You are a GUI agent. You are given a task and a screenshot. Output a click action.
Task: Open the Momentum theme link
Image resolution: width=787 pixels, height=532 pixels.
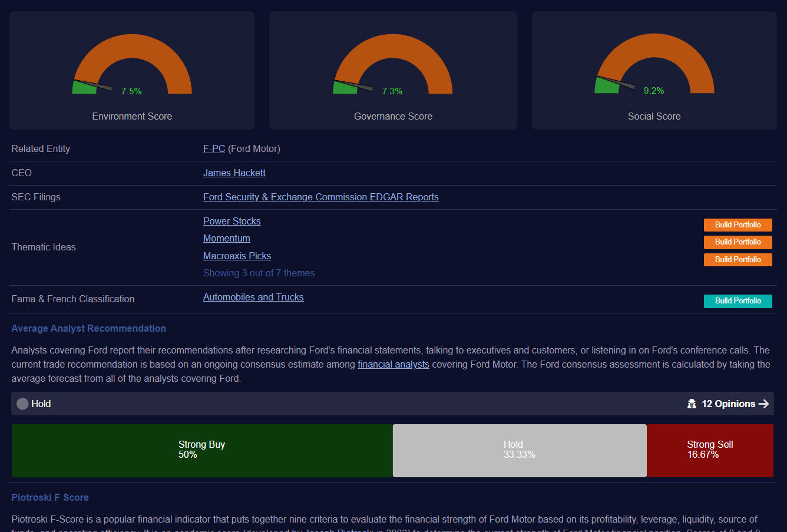coord(227,239)
